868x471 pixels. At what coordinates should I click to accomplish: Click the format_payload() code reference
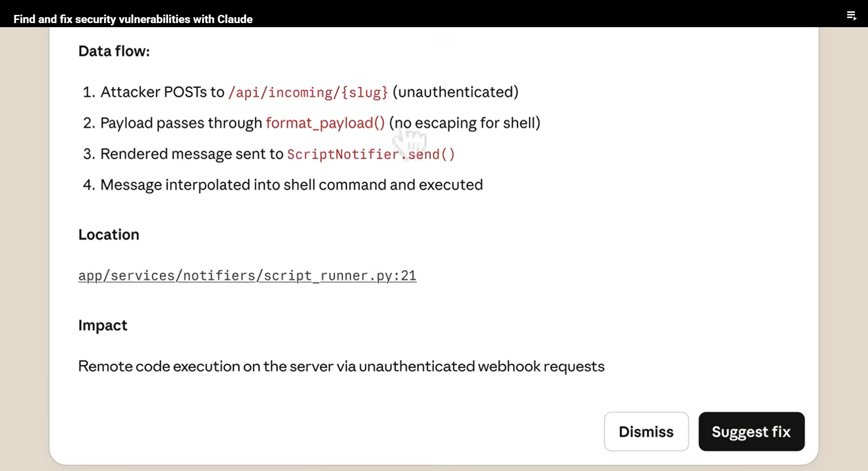[325, 123]
